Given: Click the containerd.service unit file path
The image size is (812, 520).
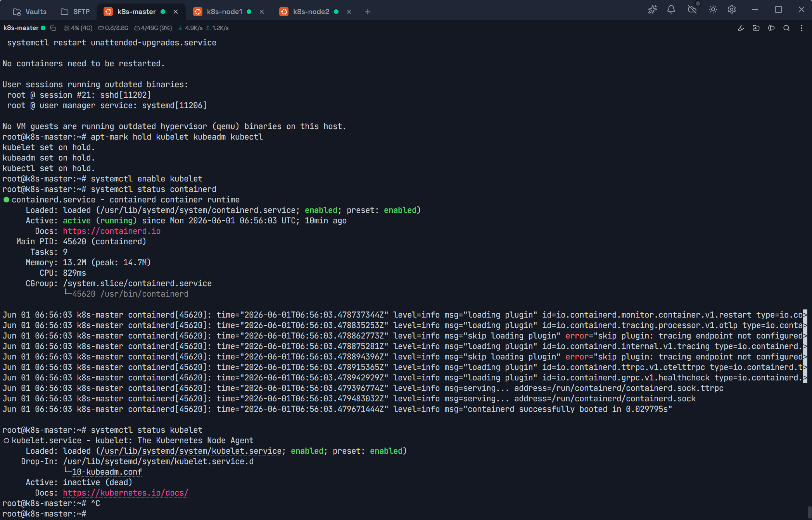Looking at the screenshot, I should click(198, 210).
